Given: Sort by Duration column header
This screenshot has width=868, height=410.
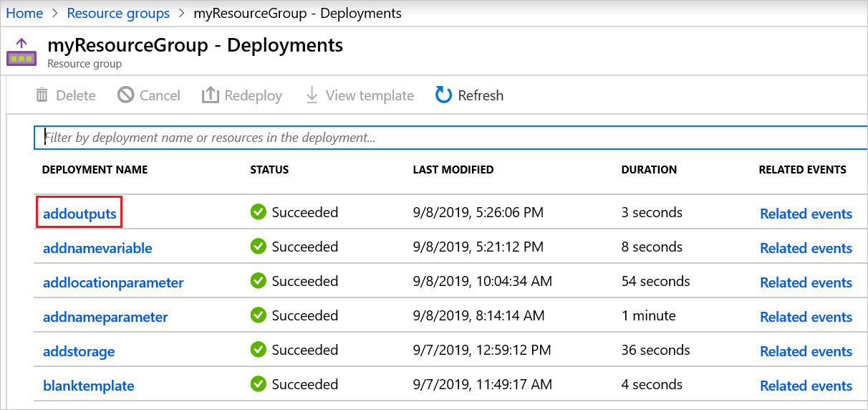Looking at the screenshot, I should (649, 170).
